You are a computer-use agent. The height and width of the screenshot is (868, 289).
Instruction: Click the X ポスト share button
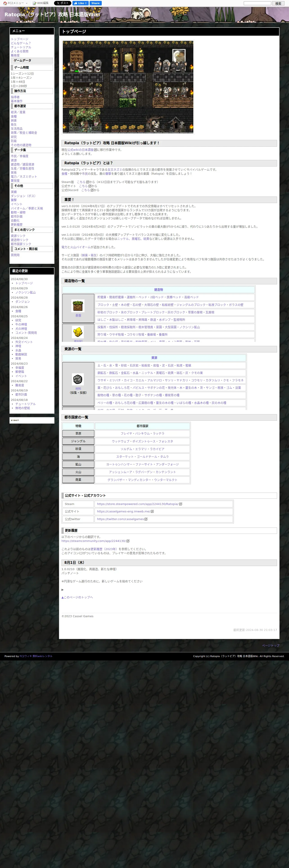[x=63, y=3]
